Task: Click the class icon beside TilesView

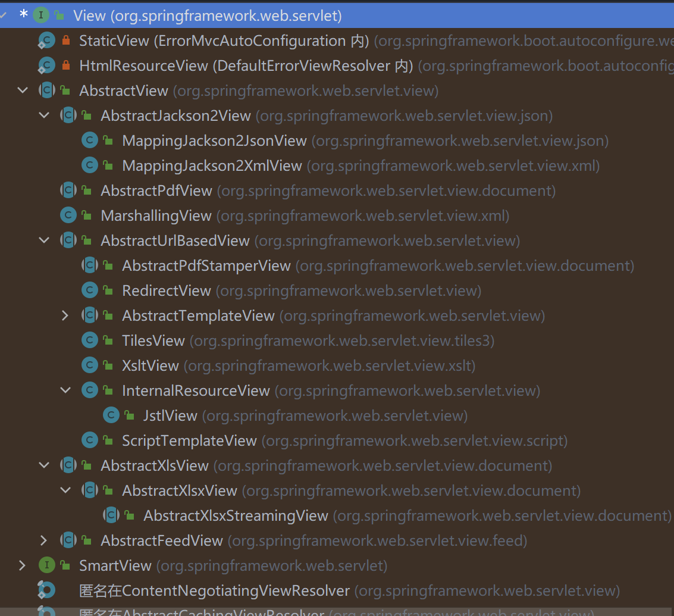Action: click(90, 340)
